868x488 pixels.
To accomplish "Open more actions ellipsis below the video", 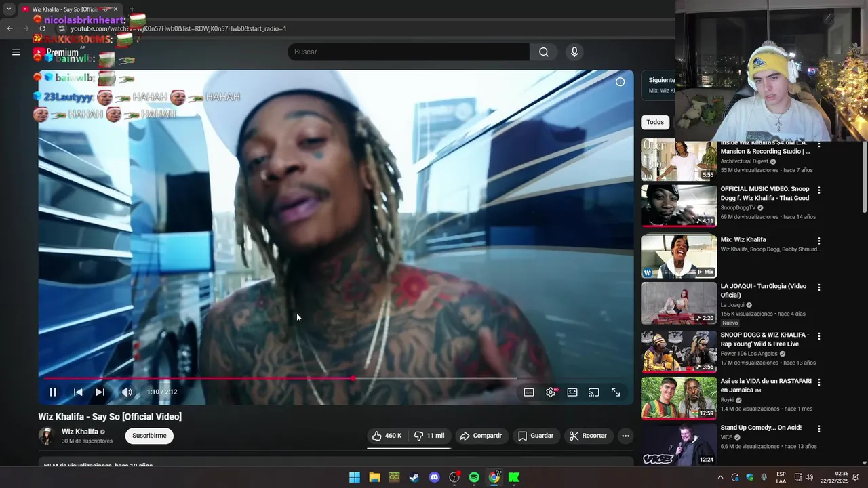I will (625, 436).
